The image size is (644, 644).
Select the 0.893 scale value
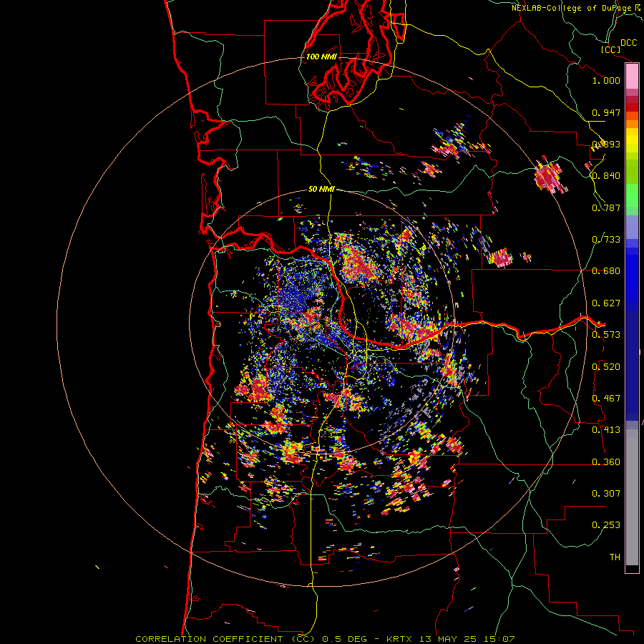pyautogui.click(x=606, y=144)
